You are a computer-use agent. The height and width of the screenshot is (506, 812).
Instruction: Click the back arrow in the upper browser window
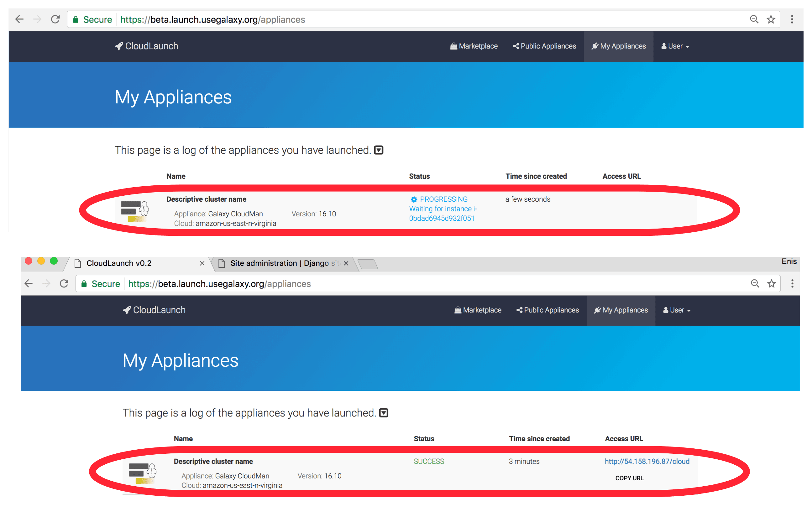(19, 19)
